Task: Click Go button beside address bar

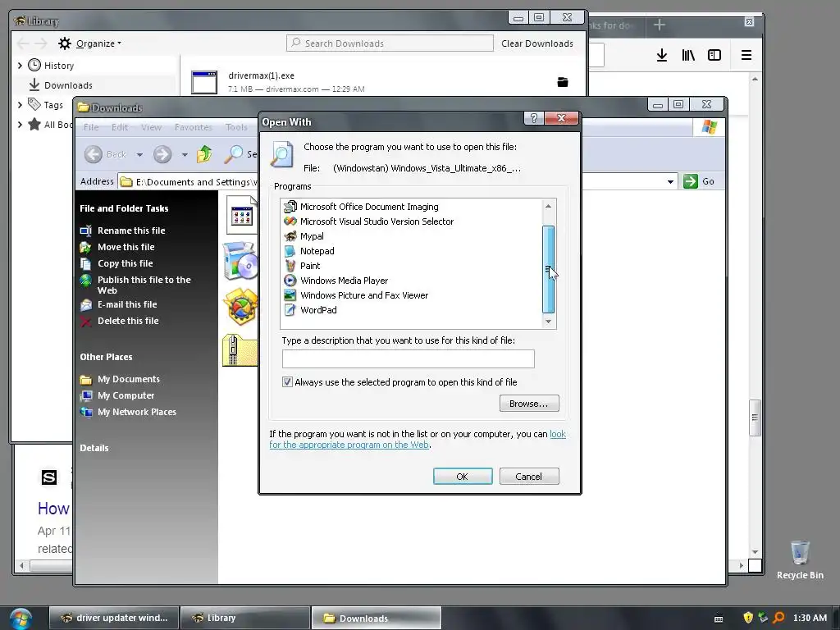Action: [700, 181]
